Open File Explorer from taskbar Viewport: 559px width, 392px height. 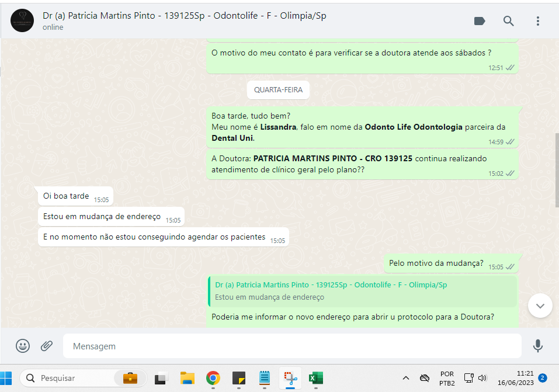tap(187, 378)
